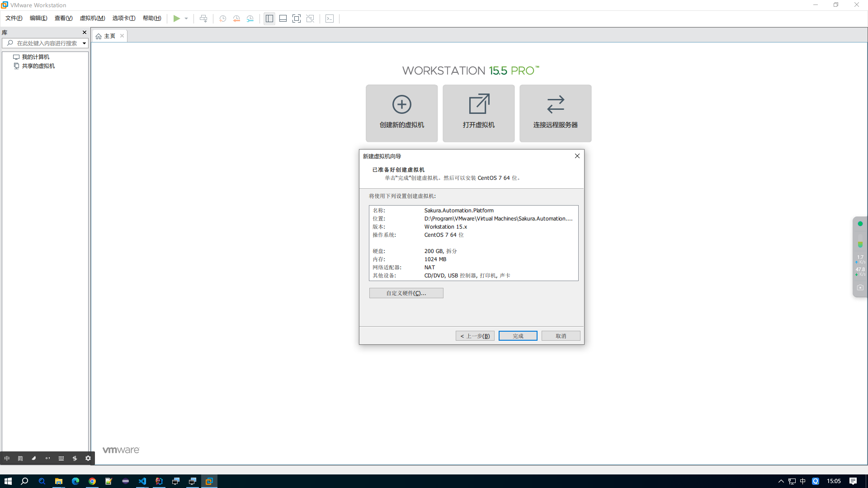
Task: Open Microsoft Edge from taskbar
Action: [x=75, y=481]
